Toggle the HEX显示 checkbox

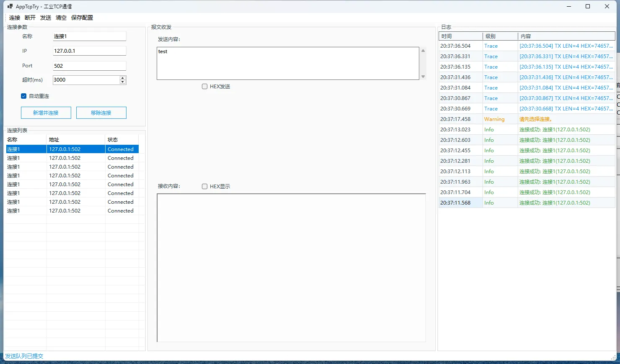[x=205, y=187]
